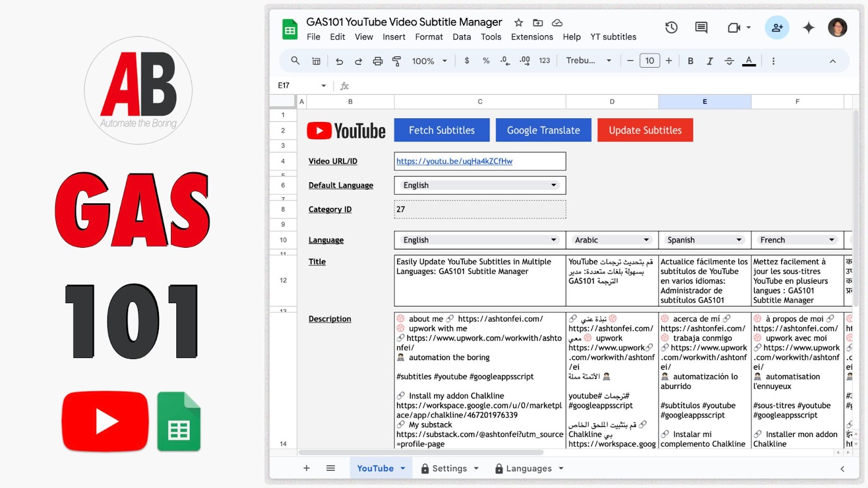Collapse the menus chevron
This screenshot has height=488, width=868.
(x=833, y=61)
